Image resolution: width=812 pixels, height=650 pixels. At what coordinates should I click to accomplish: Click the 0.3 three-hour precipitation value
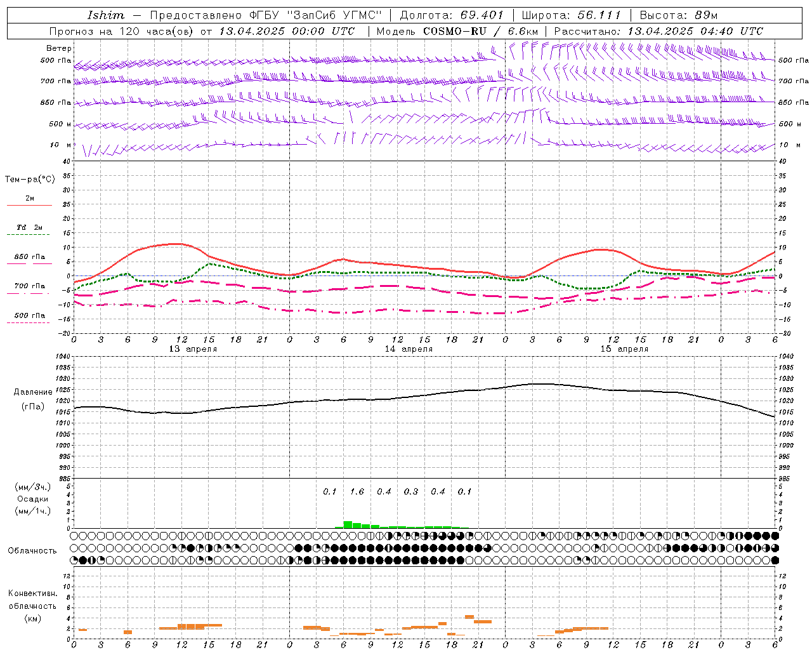(411, 492)
